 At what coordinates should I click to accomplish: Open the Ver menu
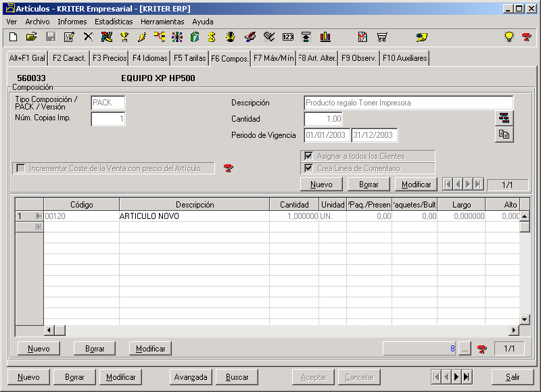coord(11,22)
